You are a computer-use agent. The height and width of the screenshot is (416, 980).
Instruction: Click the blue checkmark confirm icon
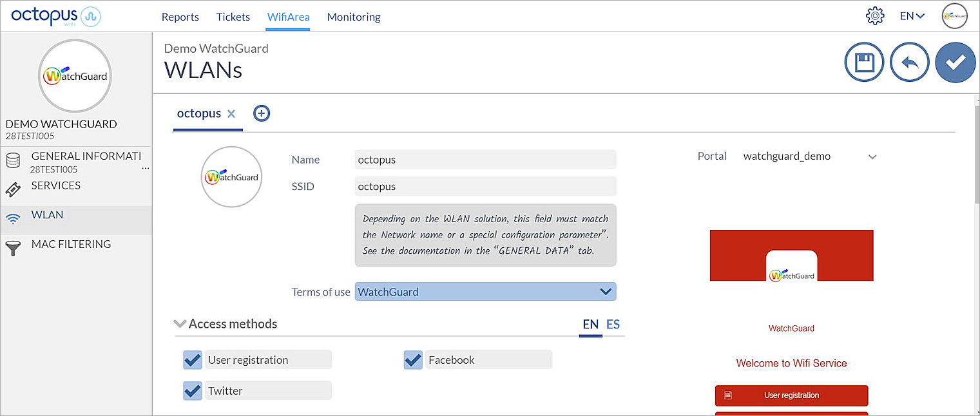click(955, 62)
